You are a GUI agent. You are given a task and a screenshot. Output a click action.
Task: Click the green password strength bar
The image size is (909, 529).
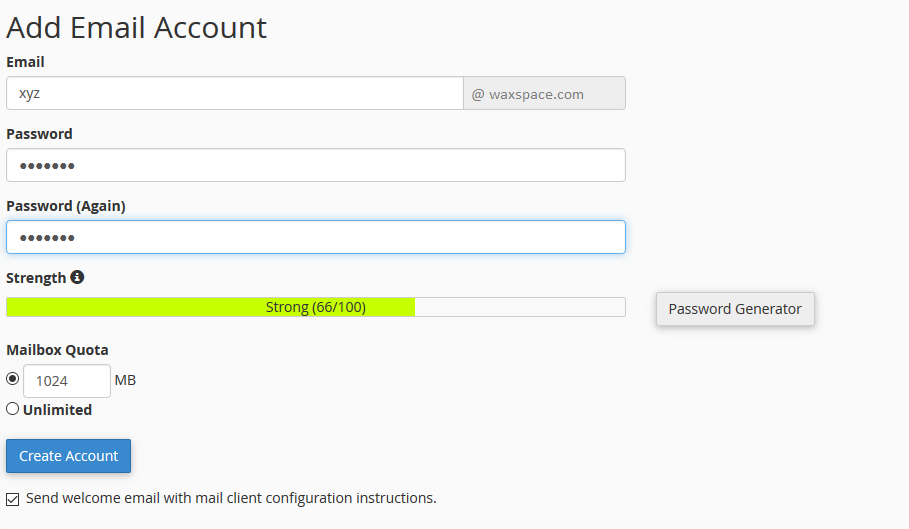point(210,307)
